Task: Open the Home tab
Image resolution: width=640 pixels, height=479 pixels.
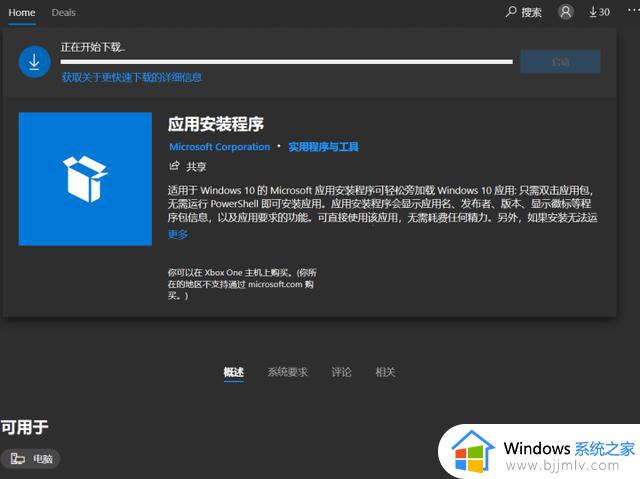Action: click(x=22, y=13)
